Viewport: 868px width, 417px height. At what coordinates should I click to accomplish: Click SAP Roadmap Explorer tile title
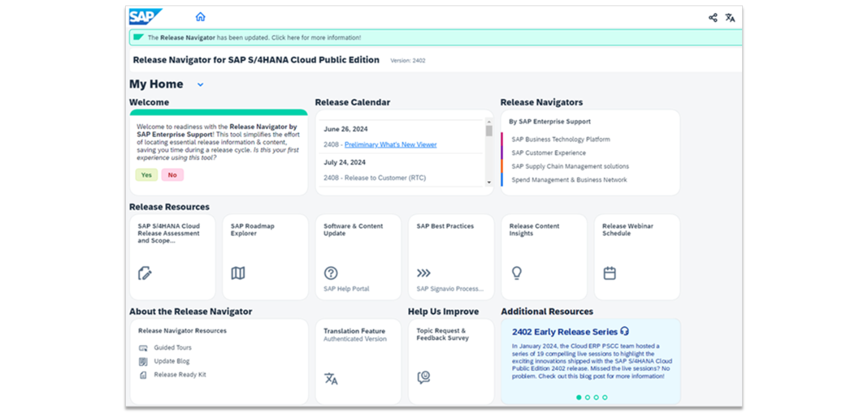(x=252, y=230)
